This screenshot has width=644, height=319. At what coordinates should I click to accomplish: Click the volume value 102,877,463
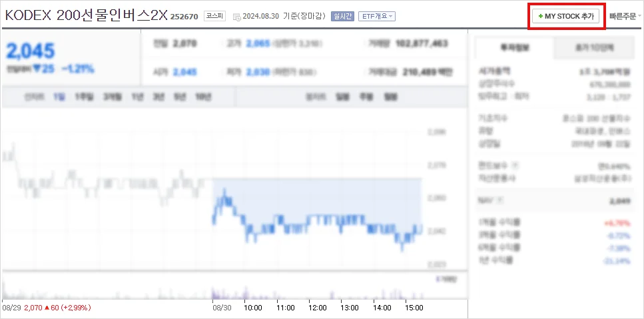[422, 43]
